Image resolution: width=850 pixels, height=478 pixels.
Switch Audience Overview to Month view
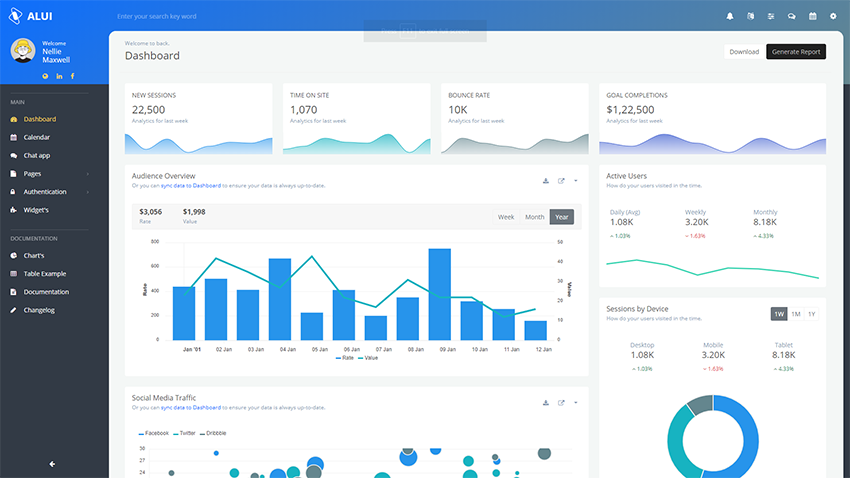tap(535, 217)
